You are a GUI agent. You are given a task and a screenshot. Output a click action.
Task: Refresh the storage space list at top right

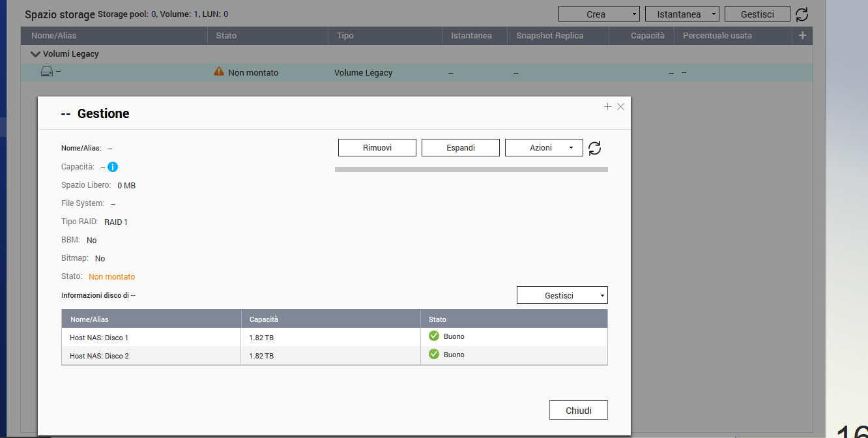(x=802, y=14)
